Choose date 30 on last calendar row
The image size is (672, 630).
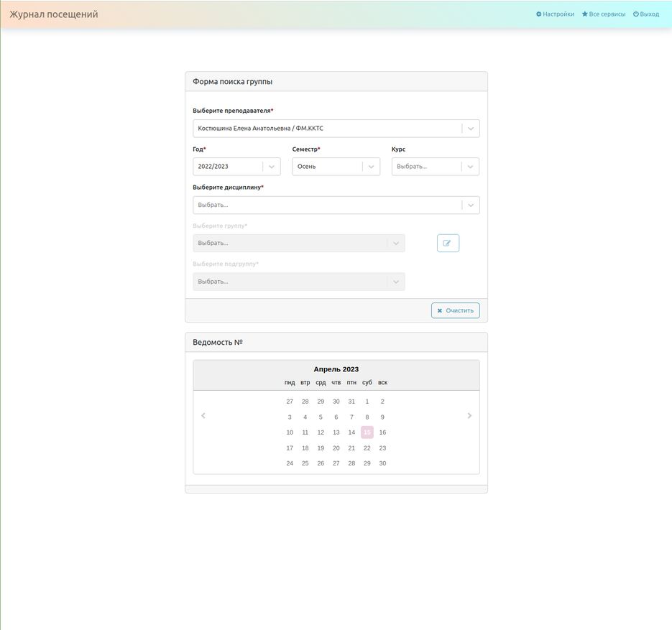(x=382, y=463)
